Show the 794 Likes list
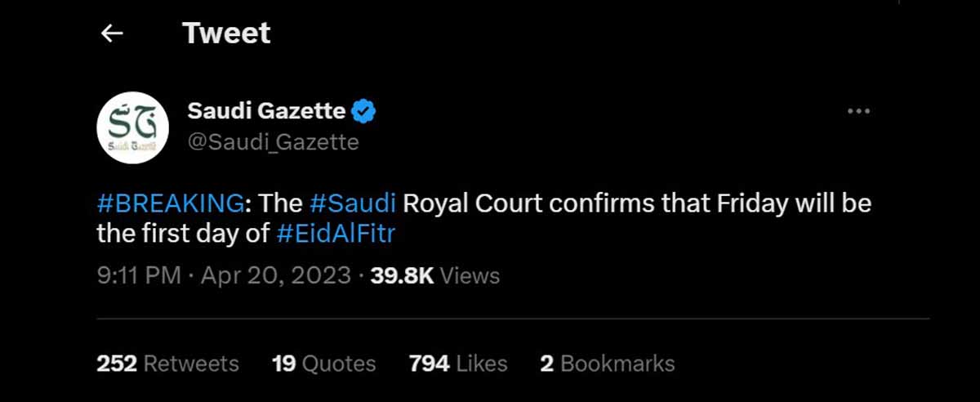Image resolution: width=980 pixels, height=402 pixels. pos(458,364)
